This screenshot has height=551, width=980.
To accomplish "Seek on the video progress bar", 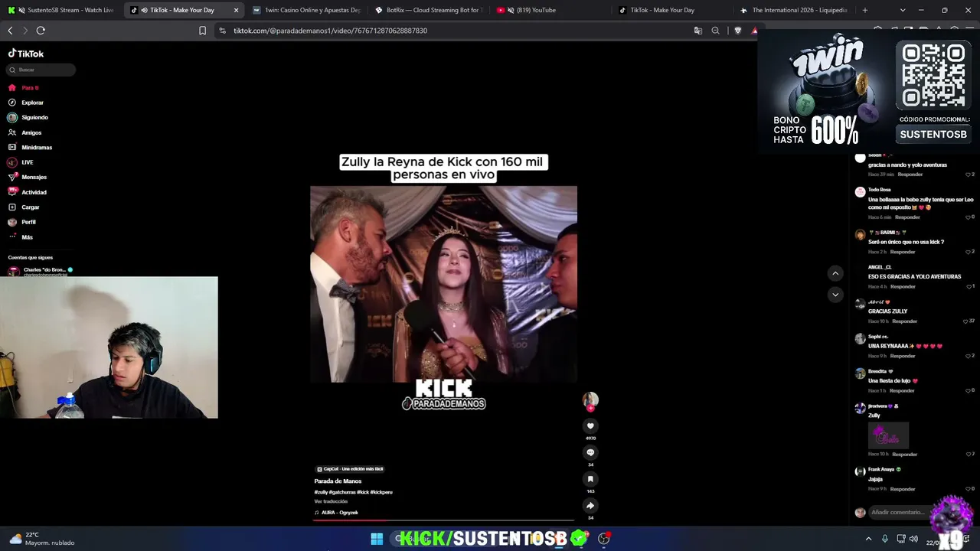I will click(443, 520).
